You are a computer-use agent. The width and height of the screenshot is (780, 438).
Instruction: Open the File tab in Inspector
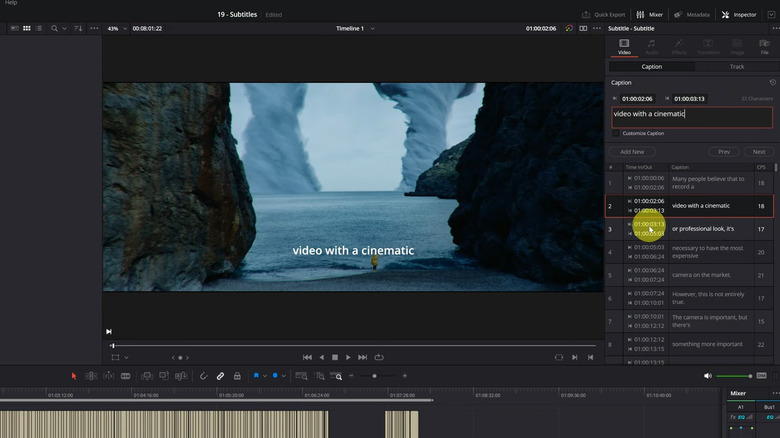pyautogui.click(x=764, y=46)
